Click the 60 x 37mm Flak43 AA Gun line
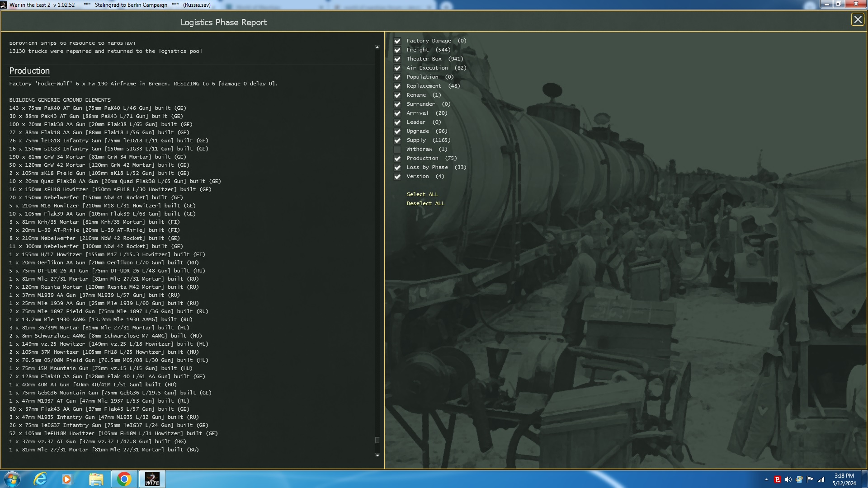Image resolution: width=868 pixels, height=488 pixels. click(x=99, y=409)
